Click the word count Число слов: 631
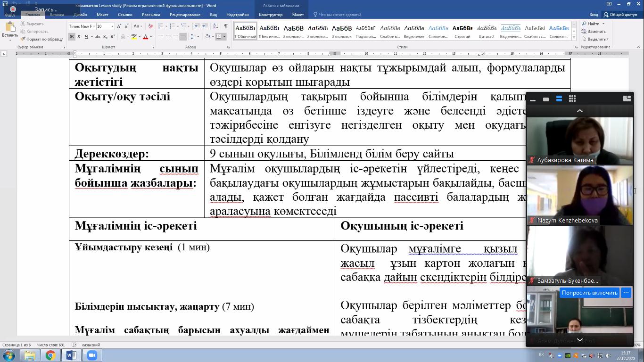 (51, 345)
